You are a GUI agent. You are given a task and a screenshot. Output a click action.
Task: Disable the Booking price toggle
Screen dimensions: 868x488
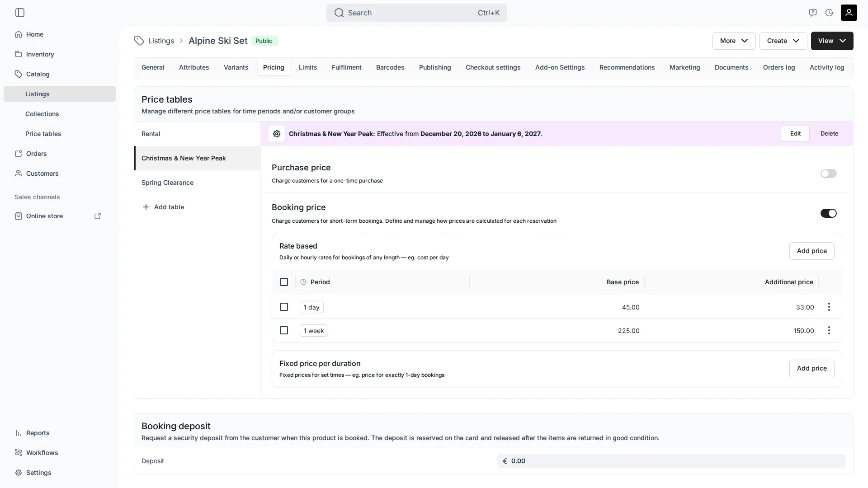[829, 213]
